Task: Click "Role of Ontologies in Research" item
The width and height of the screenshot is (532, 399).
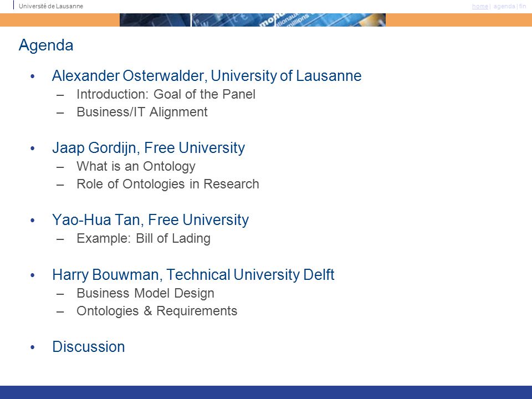Action: click(x=168, y=184)
